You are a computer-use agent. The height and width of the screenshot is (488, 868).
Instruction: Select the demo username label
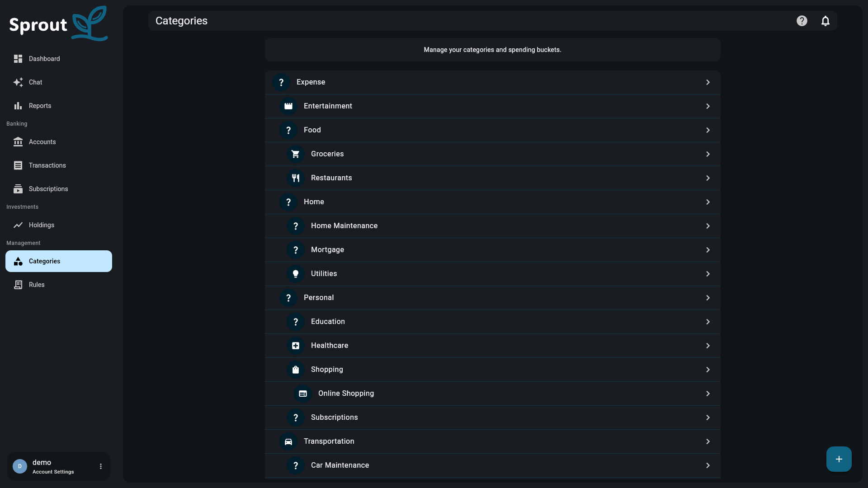(42, 462)
